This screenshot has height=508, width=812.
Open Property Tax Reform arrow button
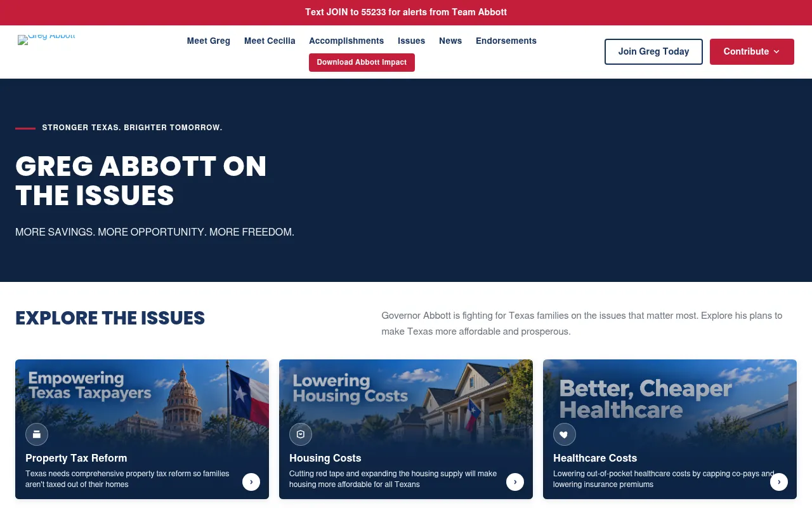click(x=251, y=482)
